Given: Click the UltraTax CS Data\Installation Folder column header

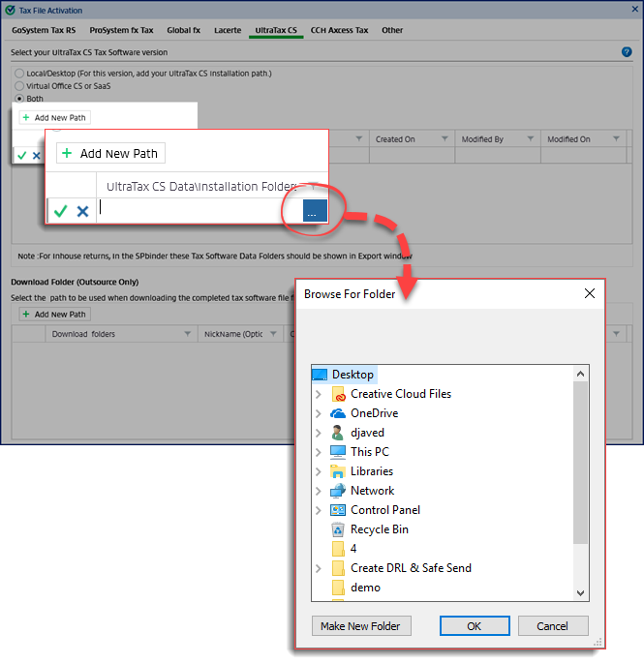Looking at the screenshot, I should click(x=212, y=186).
